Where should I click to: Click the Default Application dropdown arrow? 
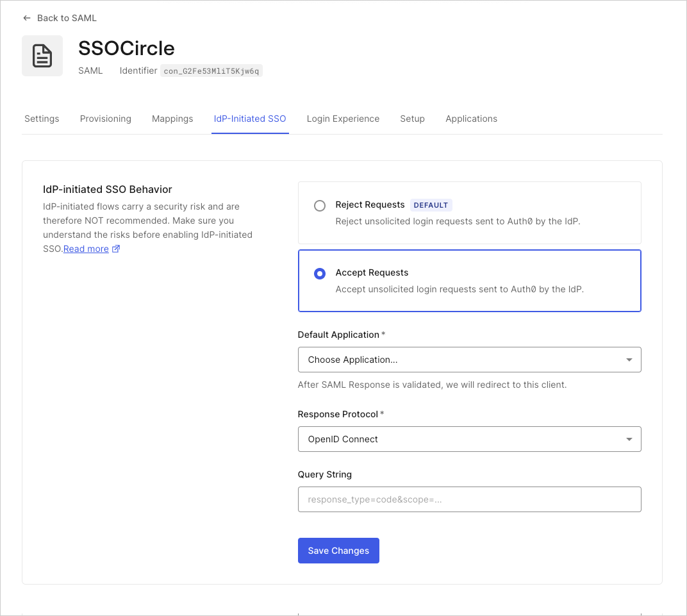click(x=629, y=360)
